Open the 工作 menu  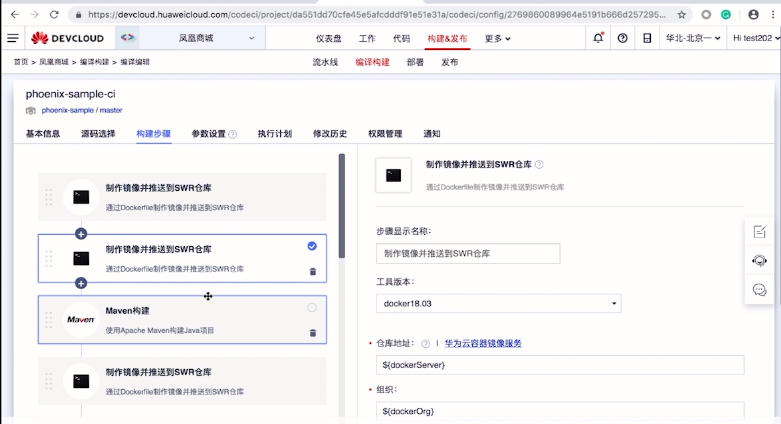click(367, 38)
